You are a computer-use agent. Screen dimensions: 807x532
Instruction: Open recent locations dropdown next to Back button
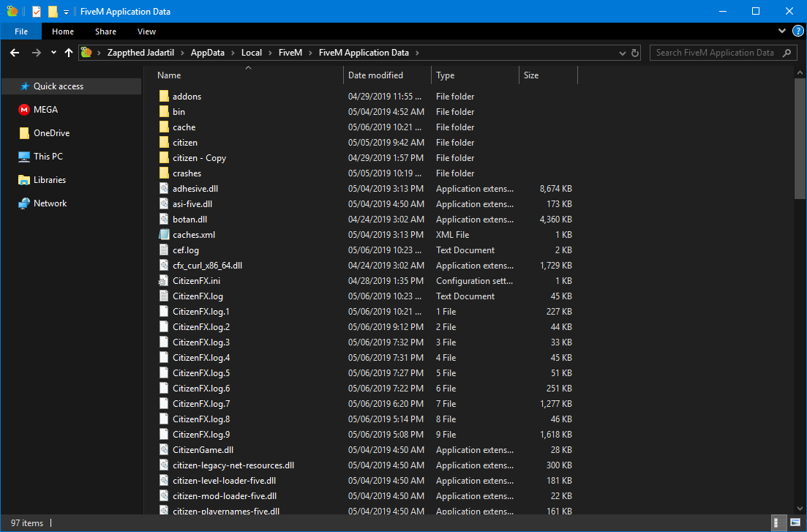pos(53,53)
